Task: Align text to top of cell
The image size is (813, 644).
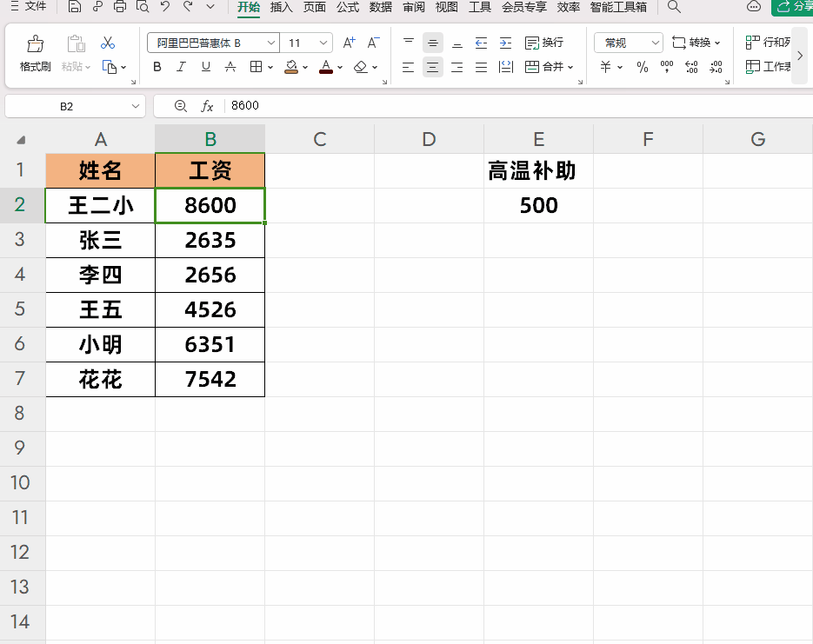Action: [x=409, y=43]
